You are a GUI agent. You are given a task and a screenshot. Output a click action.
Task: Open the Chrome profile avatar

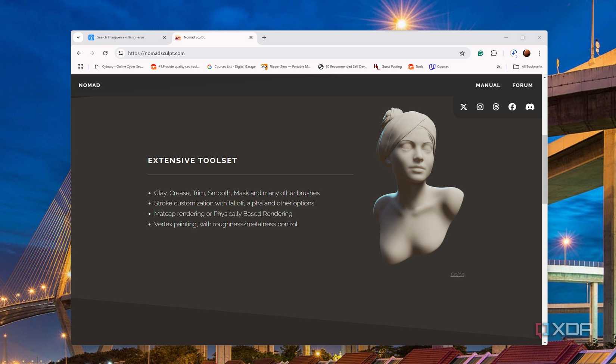click(527, 53)
